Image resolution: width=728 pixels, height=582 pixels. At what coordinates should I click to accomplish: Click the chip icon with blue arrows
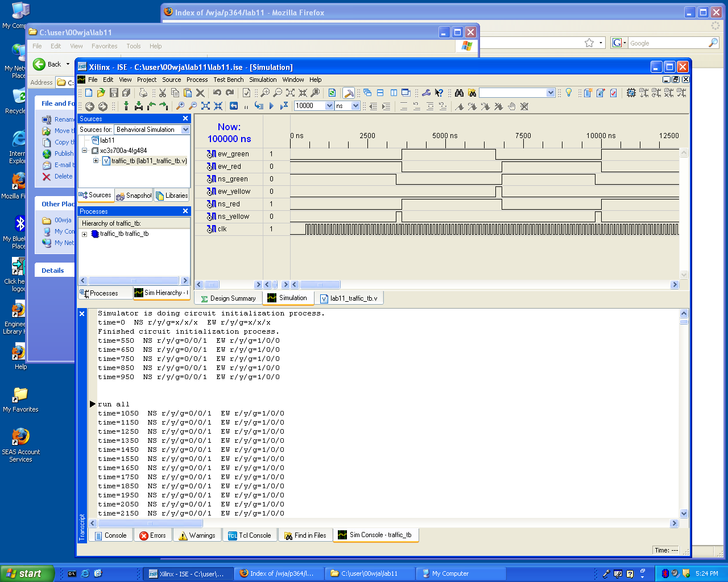[x=631, y=93]
